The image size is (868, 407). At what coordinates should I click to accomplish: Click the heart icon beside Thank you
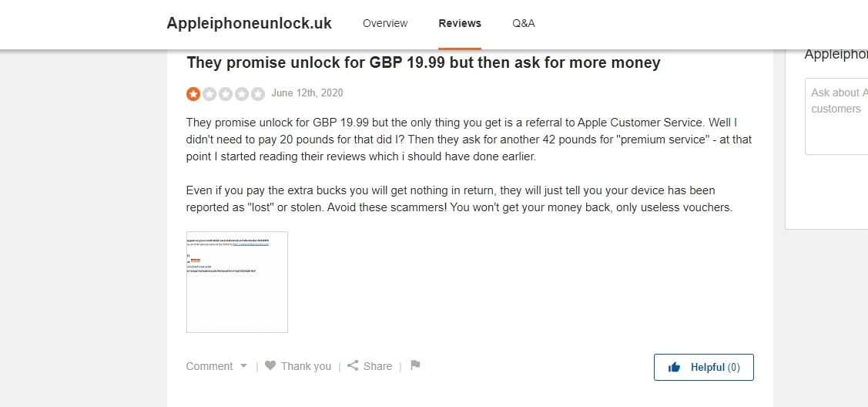(270, 366)
